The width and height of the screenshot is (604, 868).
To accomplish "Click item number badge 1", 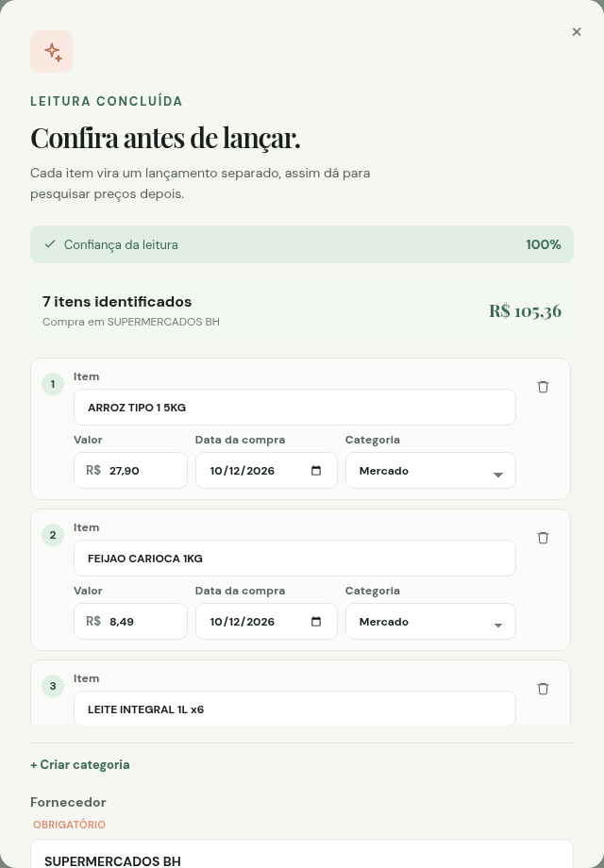I will pos(53,384).
